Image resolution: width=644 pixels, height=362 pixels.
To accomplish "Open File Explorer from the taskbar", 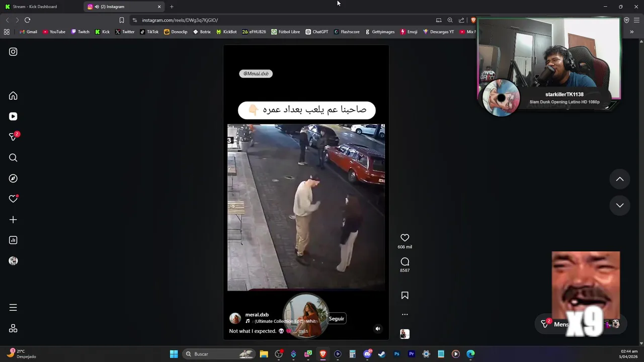I will coord(264,354).
